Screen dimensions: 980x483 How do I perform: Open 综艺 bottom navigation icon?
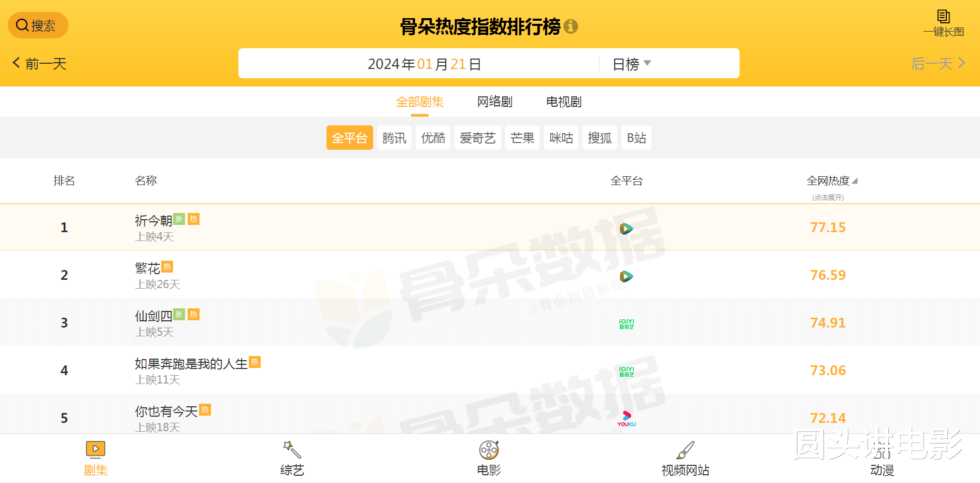[x=292, y=449]
